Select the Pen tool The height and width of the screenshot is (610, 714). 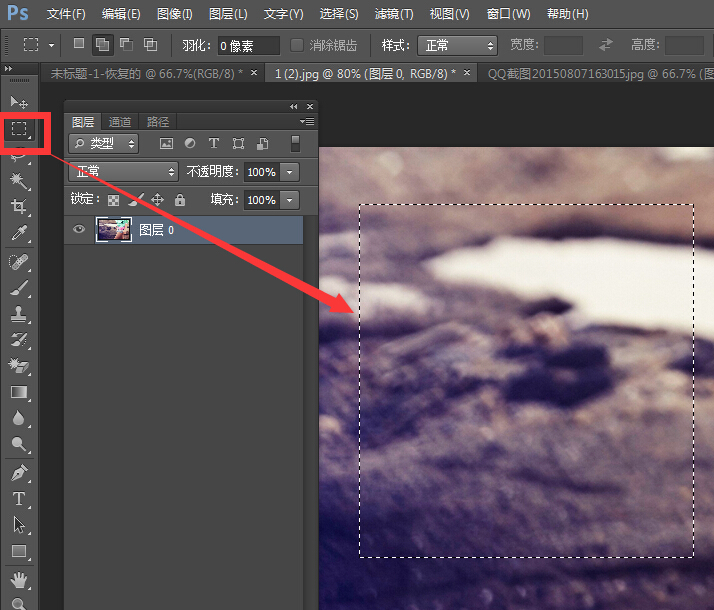[19, 473]
